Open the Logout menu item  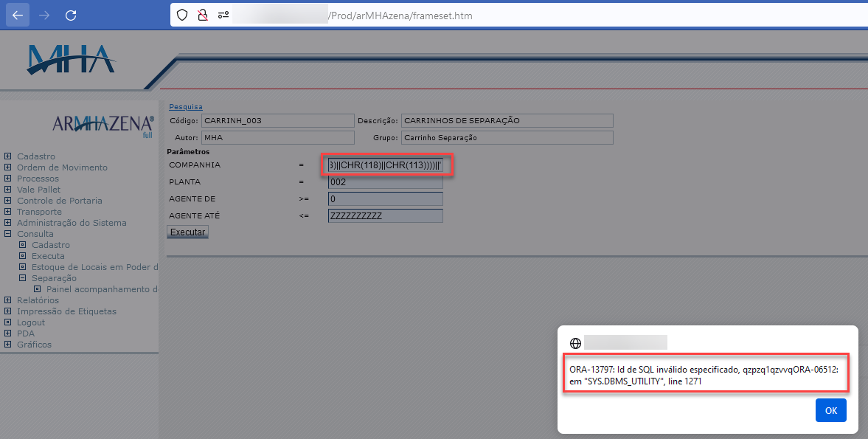(x=31, y=322)
